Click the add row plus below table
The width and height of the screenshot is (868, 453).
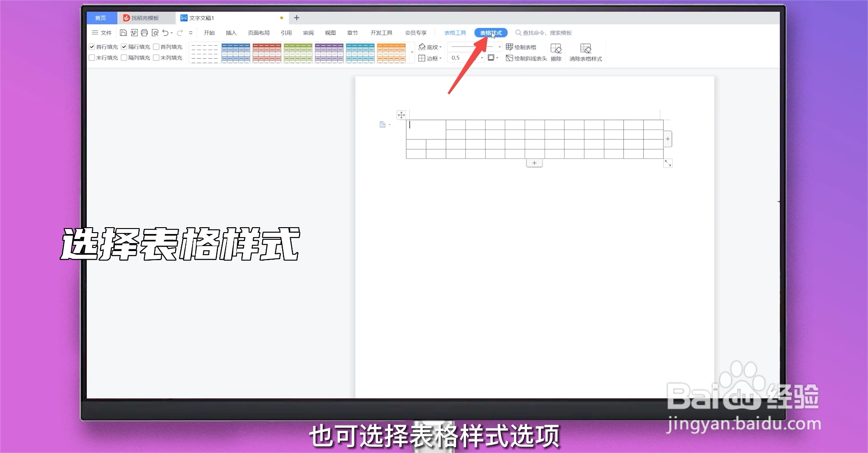[x=534, y=163]
